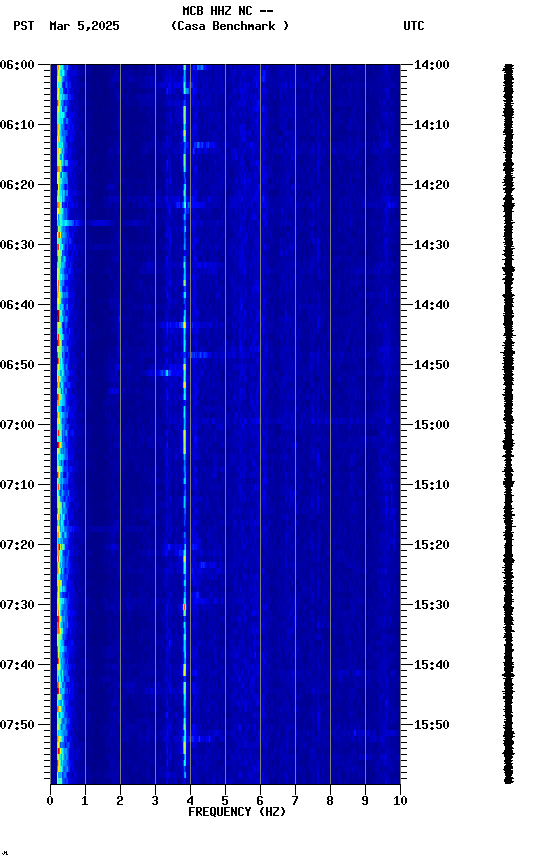Click the 'UTC' timezone label

tap(414, 26)
